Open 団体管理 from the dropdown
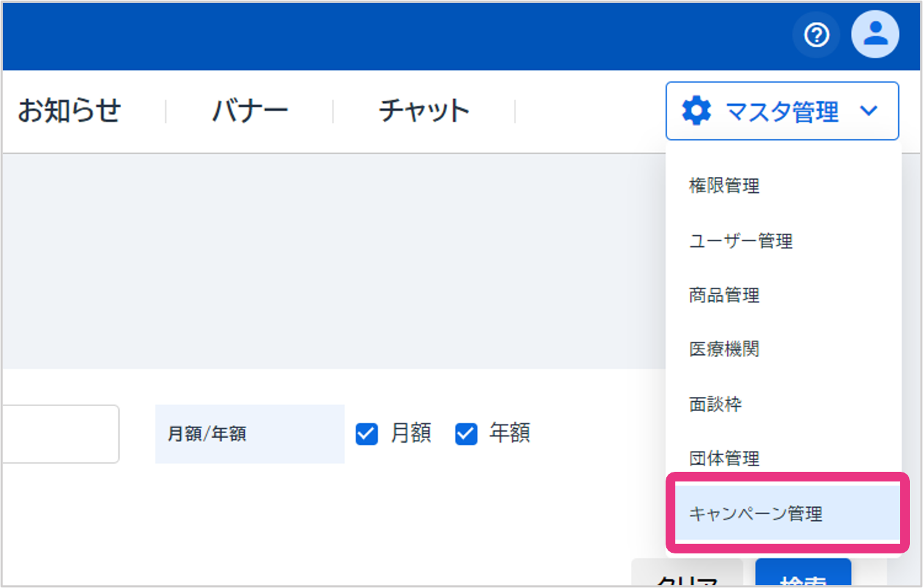Screen dimensions: 923x588 tap(724, 458)
